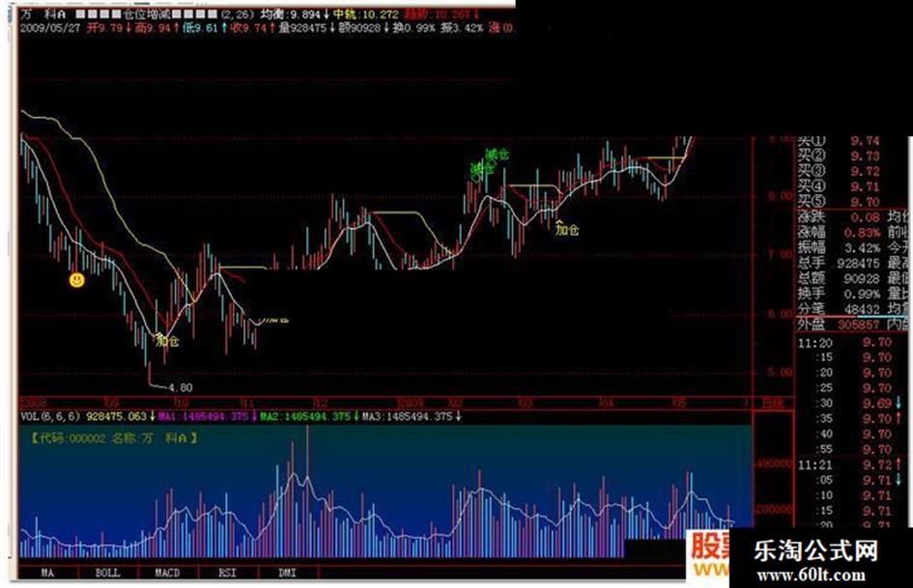This screenshot has width=913, height=588.
Task: Click the 11:20 tick trade row
Action: [844, 343]
